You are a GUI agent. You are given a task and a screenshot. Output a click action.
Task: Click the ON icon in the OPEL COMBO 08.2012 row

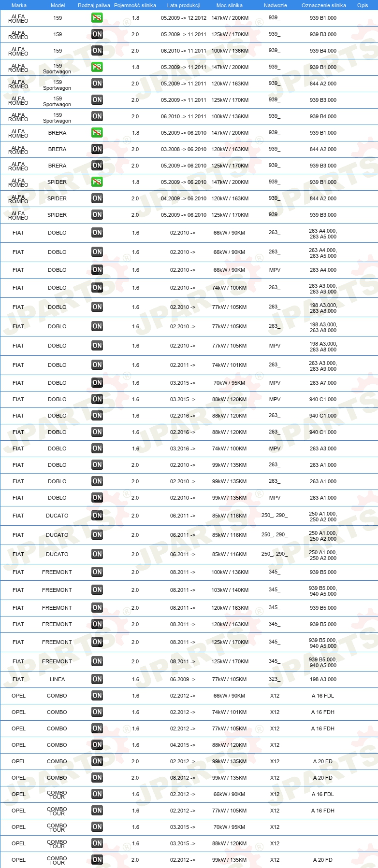[97, 778]
